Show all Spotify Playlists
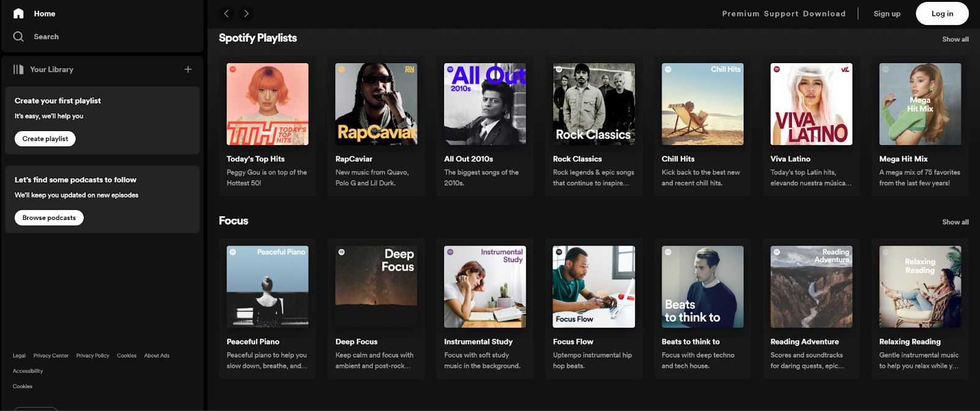 [955, 39]
